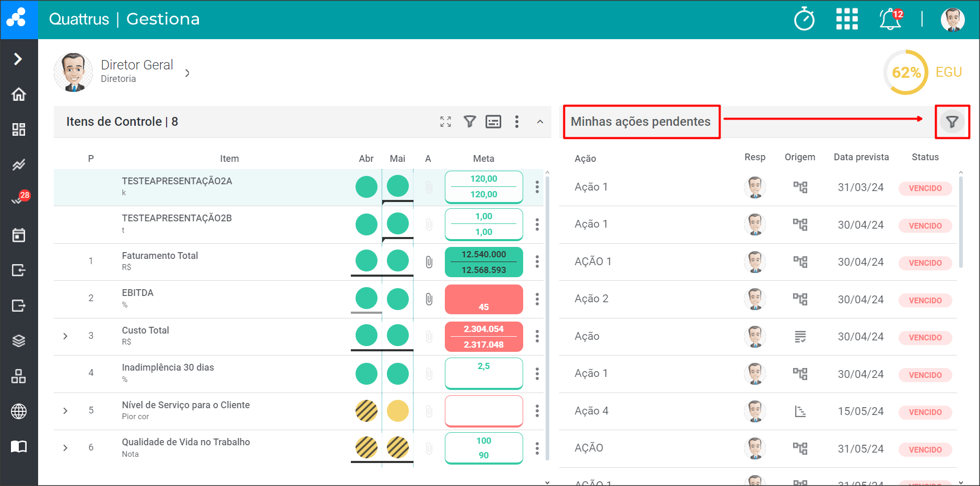Click the Itens de Controle filter icon
The height and width of the screenshot is (486, 980).
[x=470, y=122]
